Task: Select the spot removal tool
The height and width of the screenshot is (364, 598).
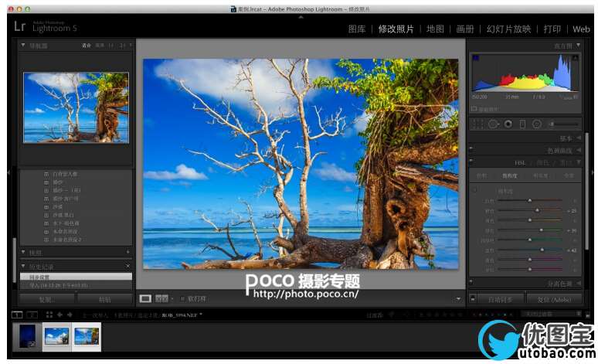Action: 493,124
